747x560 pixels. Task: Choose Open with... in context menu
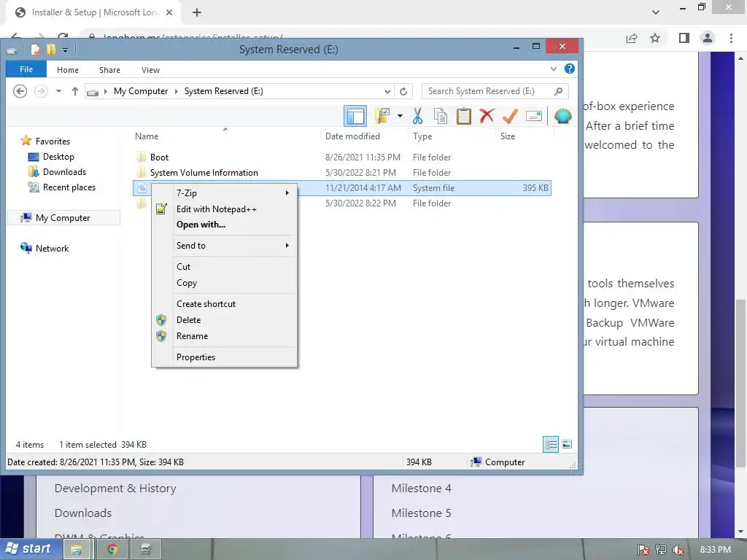(225, 225)
